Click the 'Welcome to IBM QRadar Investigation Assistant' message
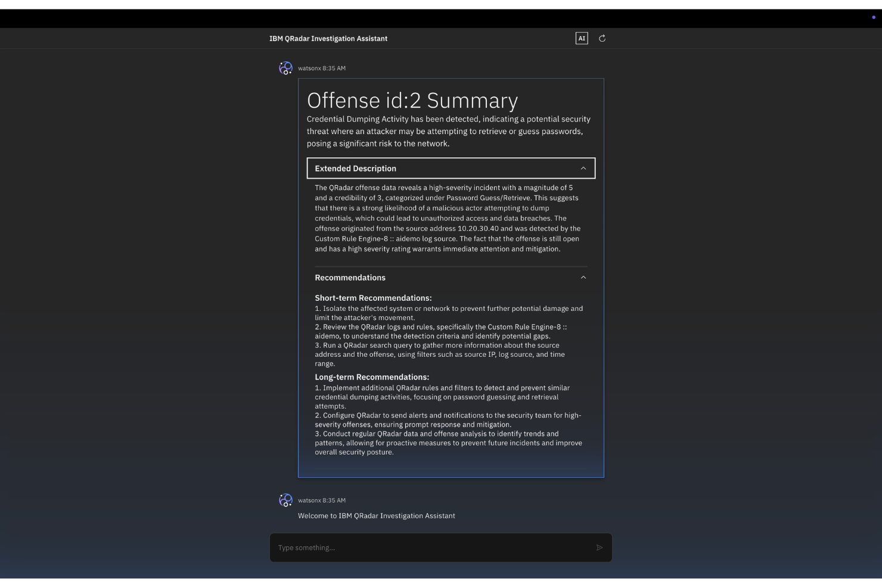The height and width of the screenshot is (588, 882). pyautogui.click(x=377, y=516)
